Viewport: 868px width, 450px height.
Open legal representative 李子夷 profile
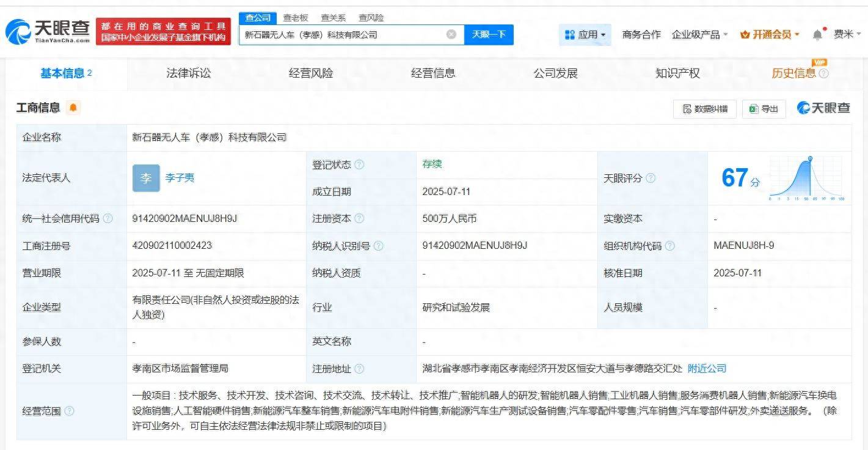(x=180, y=178)
